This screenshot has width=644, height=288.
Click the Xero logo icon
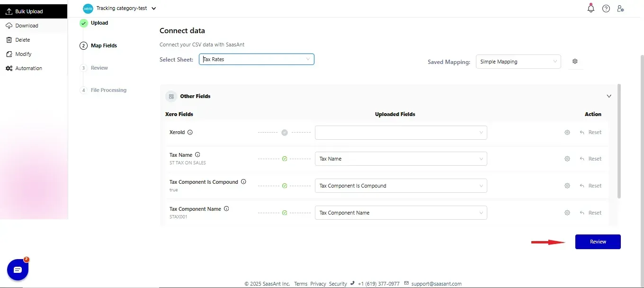coord(88,8)
